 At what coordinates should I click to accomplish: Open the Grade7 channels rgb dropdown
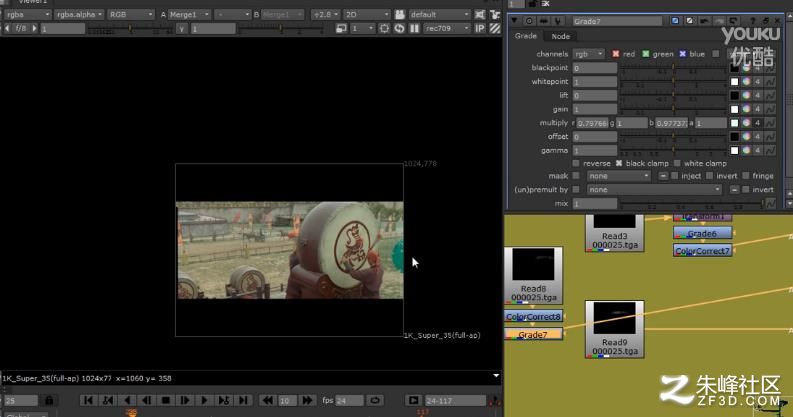pyautogui.click(x=589, y=54)
